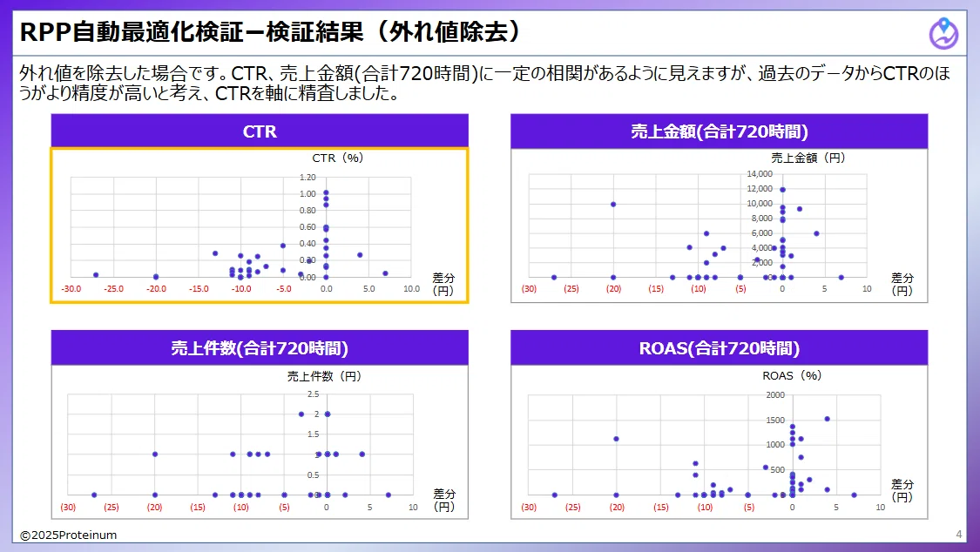Image resolution: width=980 pixels, height=552 pixels.
Task: Click the '売上件数（円）' axis title
Action: pos(324,376)
